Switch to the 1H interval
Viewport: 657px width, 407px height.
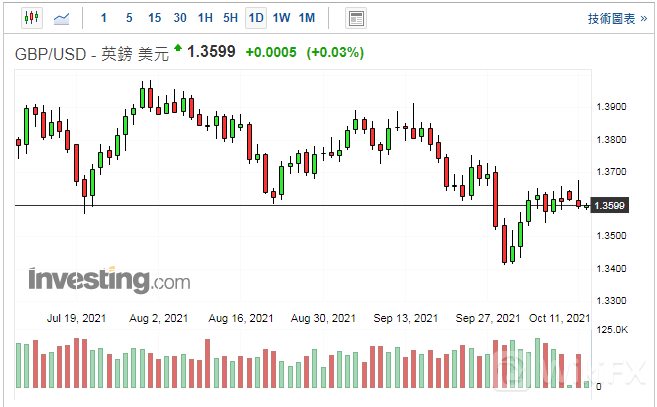(x=205, y=18)
